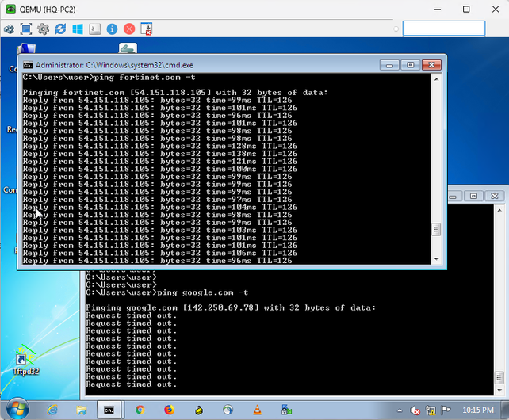The width and height of the screenshot is (509, 420).
Task: Click the reply line with time=106ms
Action: point(159,253)
